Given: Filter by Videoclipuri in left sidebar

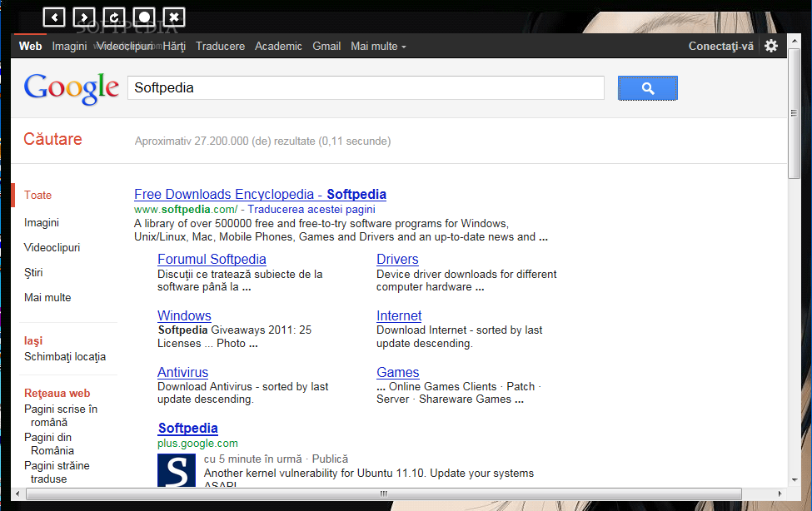Looking at the screenshot, I should pos(52,247).
